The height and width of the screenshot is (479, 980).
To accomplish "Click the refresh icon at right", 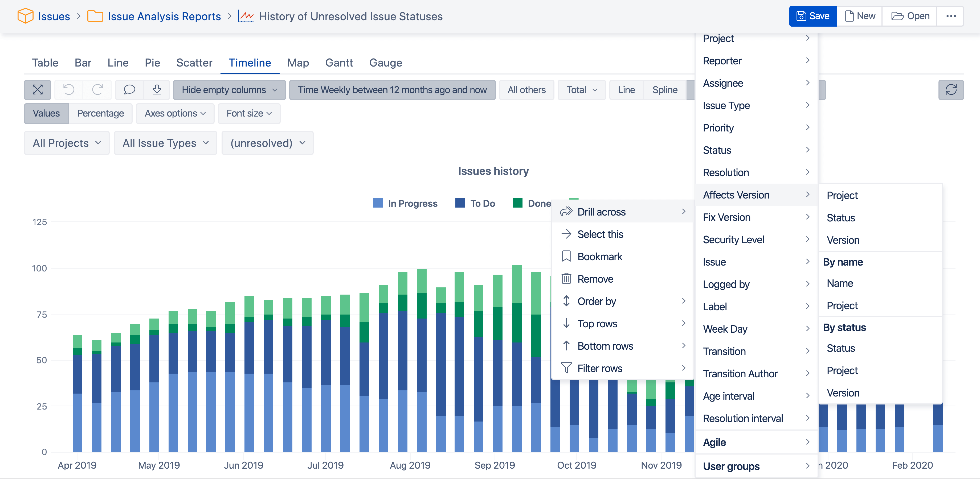I will [951, 90].
